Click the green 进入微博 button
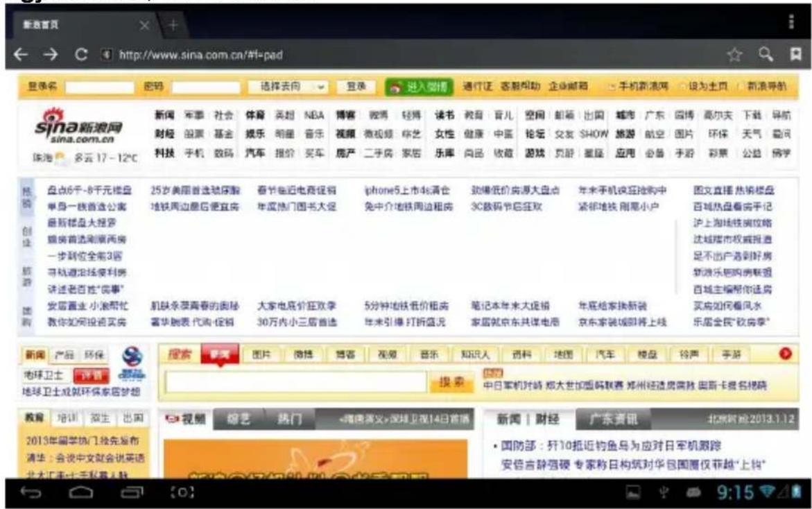Screen dimensions: 812x509 click(x=420, y=87)
